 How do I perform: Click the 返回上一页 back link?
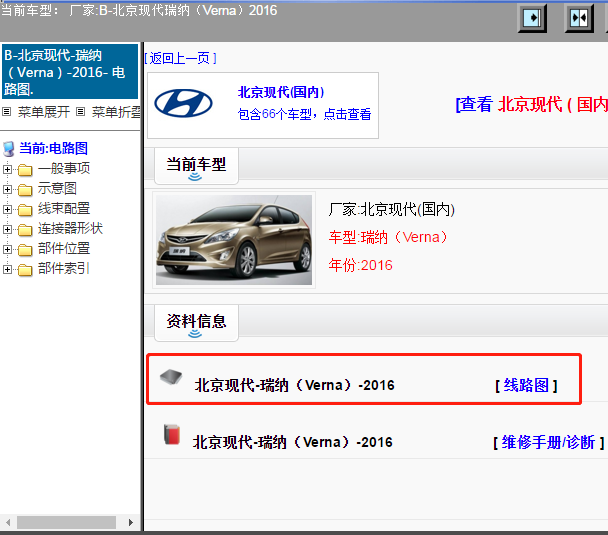(180, 59)
